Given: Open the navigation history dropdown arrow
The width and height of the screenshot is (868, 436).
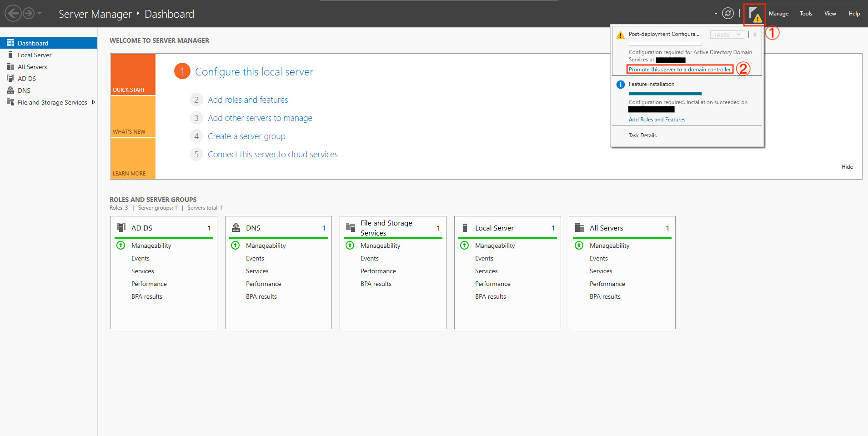Looking at the screenshot, I should tap(40, 13).
